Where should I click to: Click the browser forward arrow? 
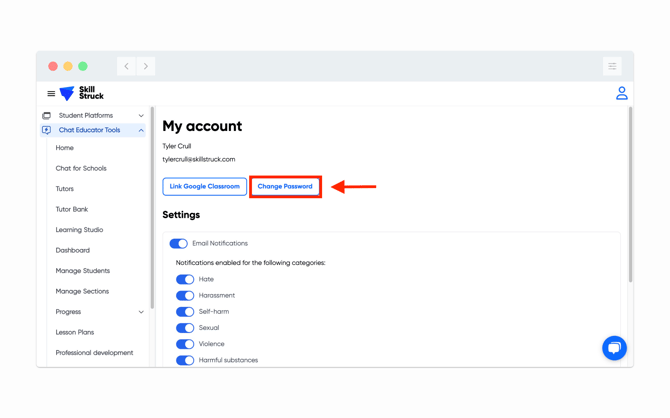point(146,66)
